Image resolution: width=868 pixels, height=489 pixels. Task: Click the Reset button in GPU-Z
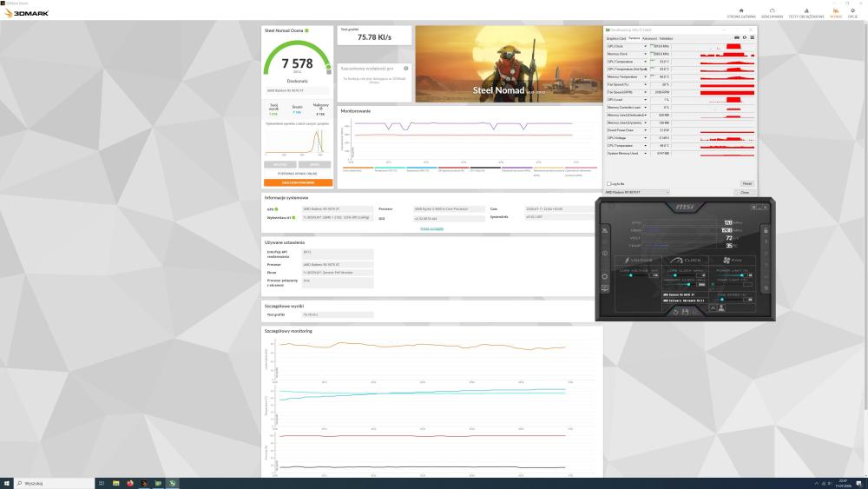click(746, 184)
